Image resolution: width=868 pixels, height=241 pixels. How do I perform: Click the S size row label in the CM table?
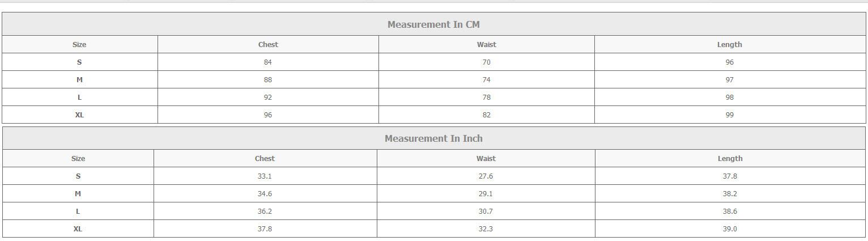79,62
